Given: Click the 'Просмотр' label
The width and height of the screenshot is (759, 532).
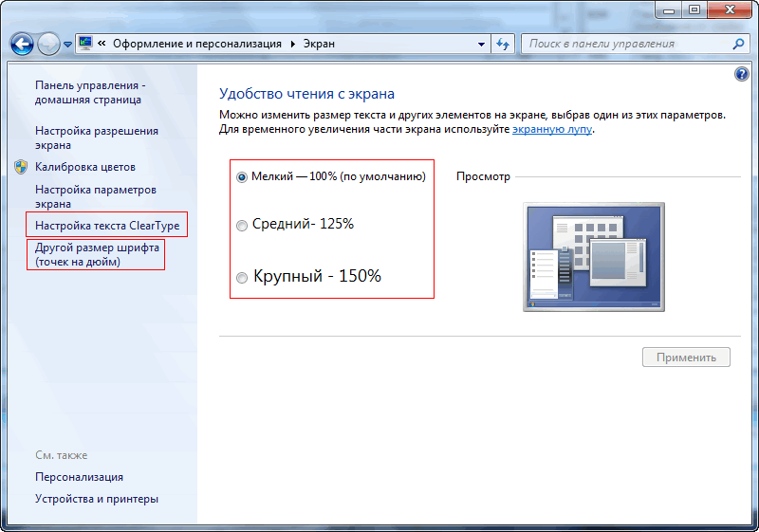Looking at the screenshot, I should [483, 176].
